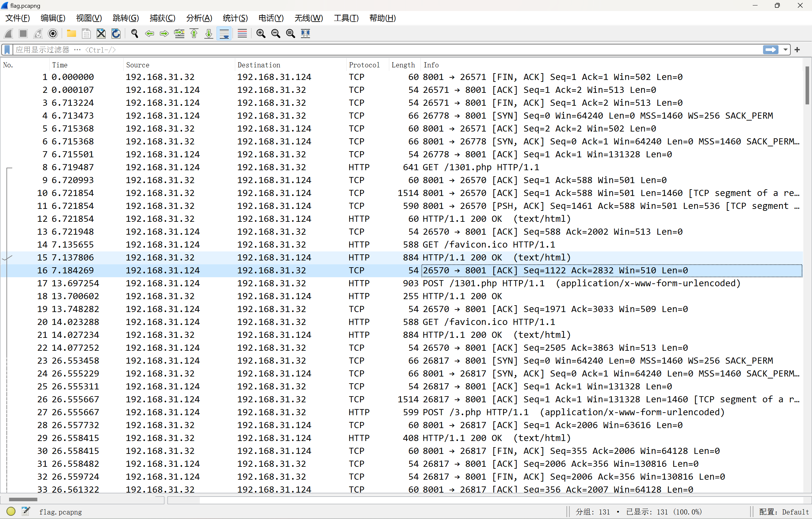812x519 pixels.
Task: Select packet 17 POST /1301.php
Action: pyautogui.click(x=401, y=283)
